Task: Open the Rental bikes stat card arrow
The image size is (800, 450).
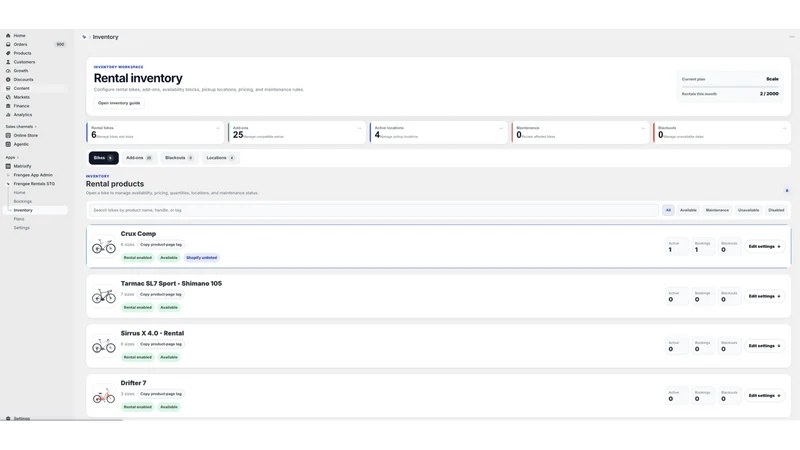Action: 218,128
